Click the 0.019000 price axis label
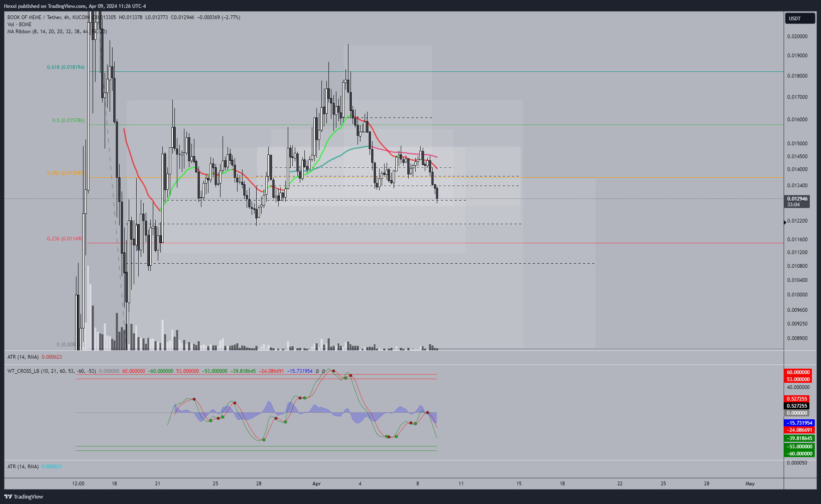The width and height of the screenshot is (821, 504). click(797, 56)
